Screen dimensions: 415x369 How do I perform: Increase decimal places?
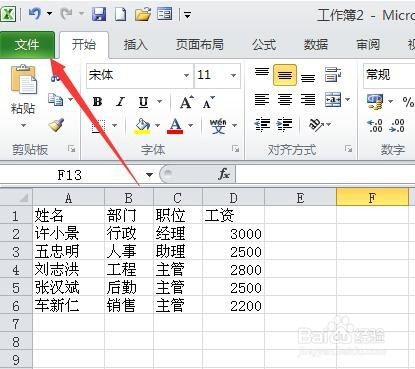(x=375, y=126)
